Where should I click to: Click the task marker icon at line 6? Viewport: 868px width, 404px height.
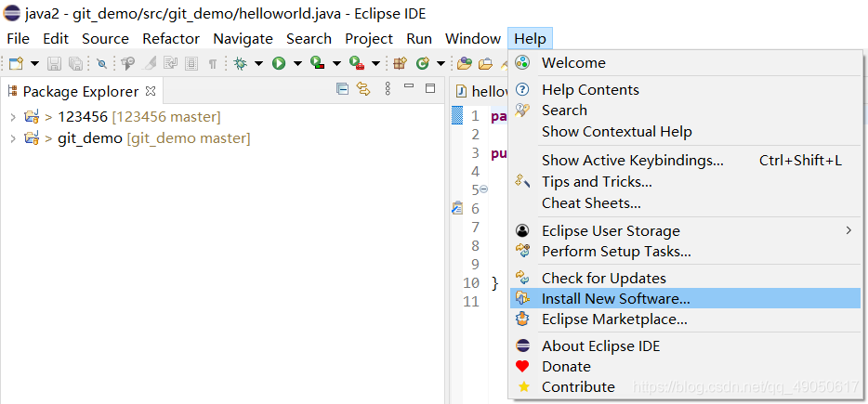tap(457, 208)
